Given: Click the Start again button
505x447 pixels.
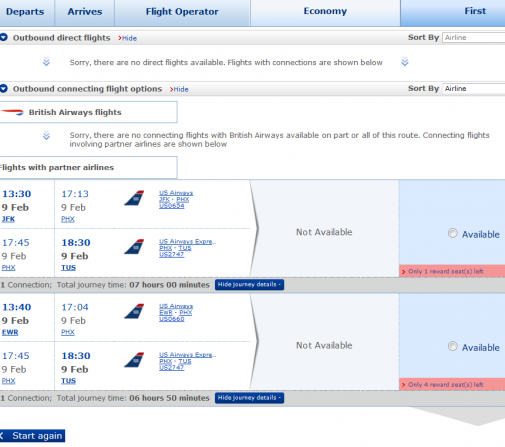Looking at the screenshot, I should pyautogui.click(x=32, y=436).
